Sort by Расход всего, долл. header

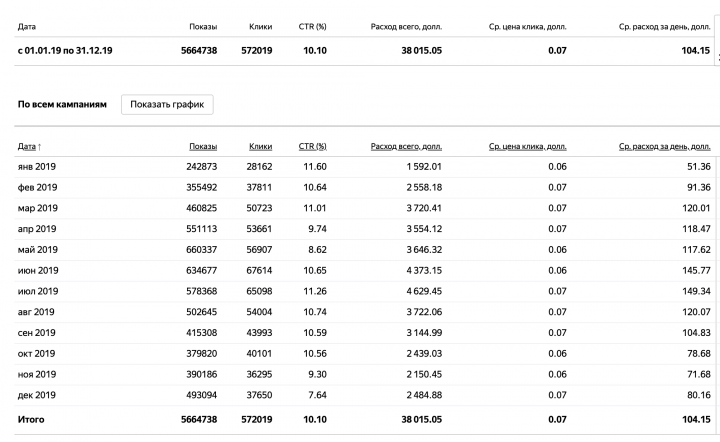406,146
